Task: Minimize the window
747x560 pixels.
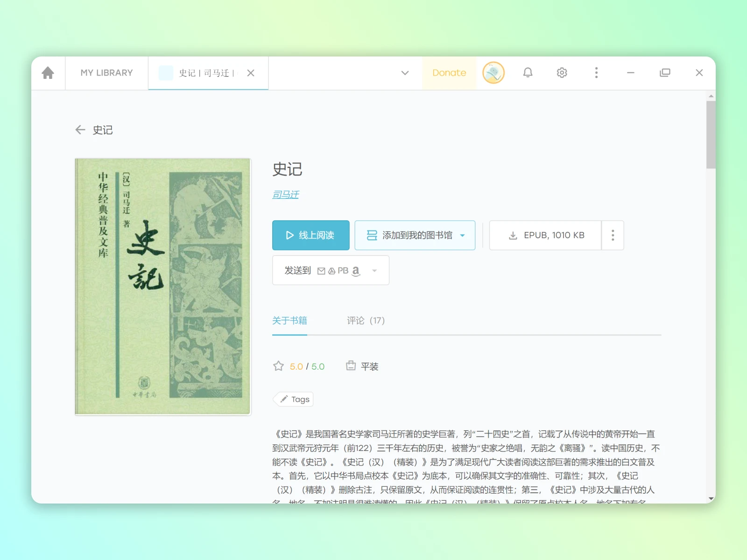Action: tap(630, 73)
